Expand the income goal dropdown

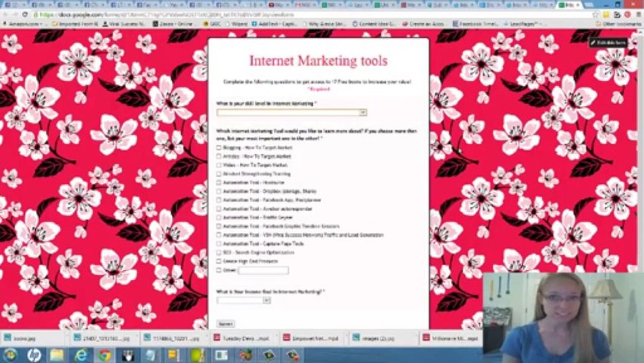[244, 300]
